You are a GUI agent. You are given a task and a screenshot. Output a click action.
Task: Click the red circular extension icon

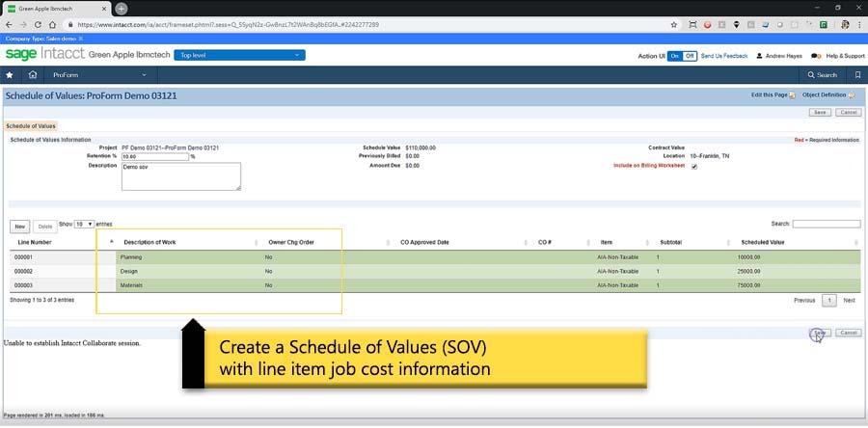[708, 25]
